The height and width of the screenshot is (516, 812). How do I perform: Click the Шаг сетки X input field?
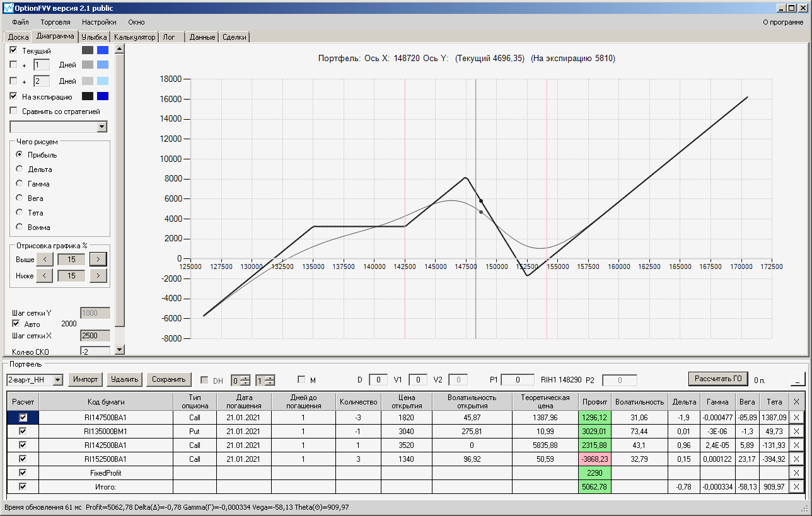point(95,336)
